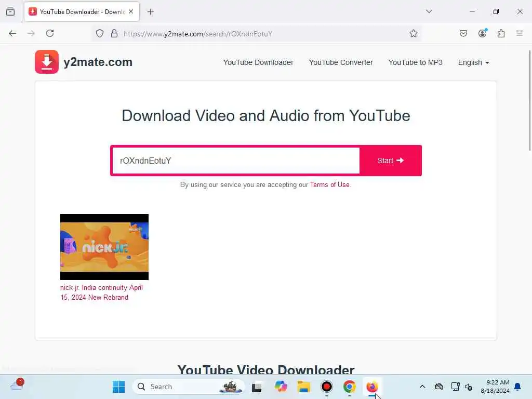Click the nick jr. video thumbnail
Screen dimensions: 532x399
tap(104, 247)
